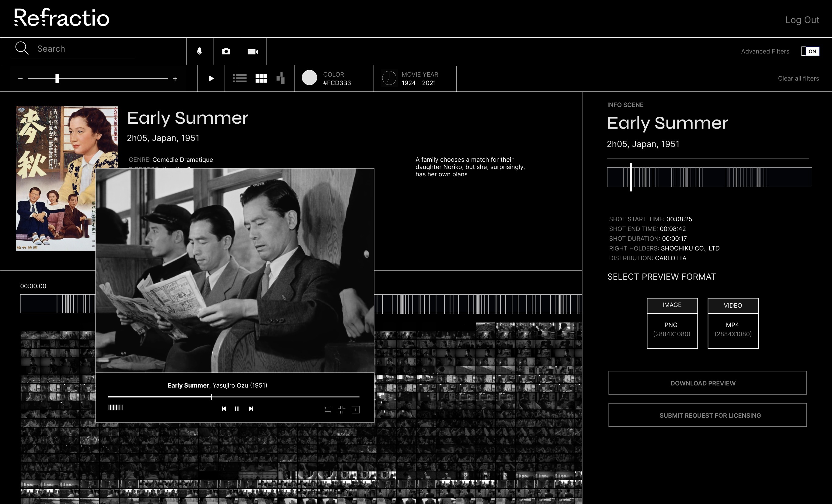
Task: Open the MOVIE YEAR 1924 - 2021 filter
Action: [415, 78]
